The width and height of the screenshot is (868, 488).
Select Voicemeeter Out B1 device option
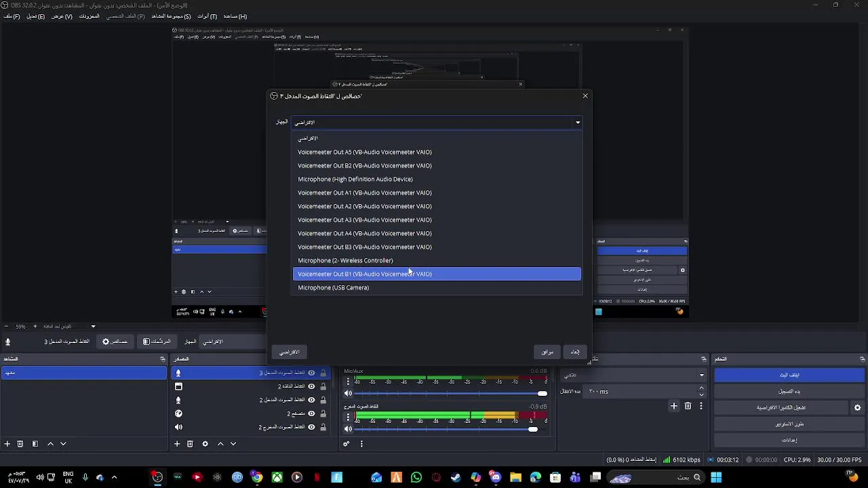coord(437,274)
